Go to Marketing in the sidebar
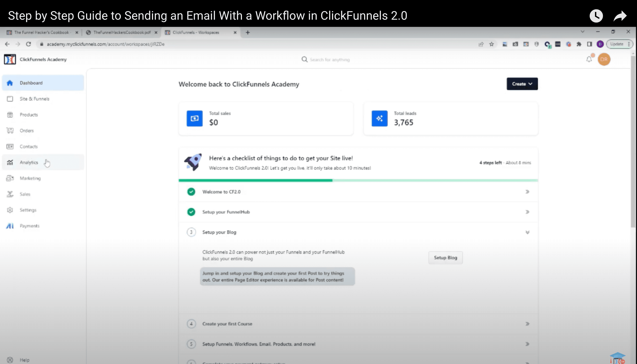This screenshot has height=364, width=637. [x=30, y=178]
